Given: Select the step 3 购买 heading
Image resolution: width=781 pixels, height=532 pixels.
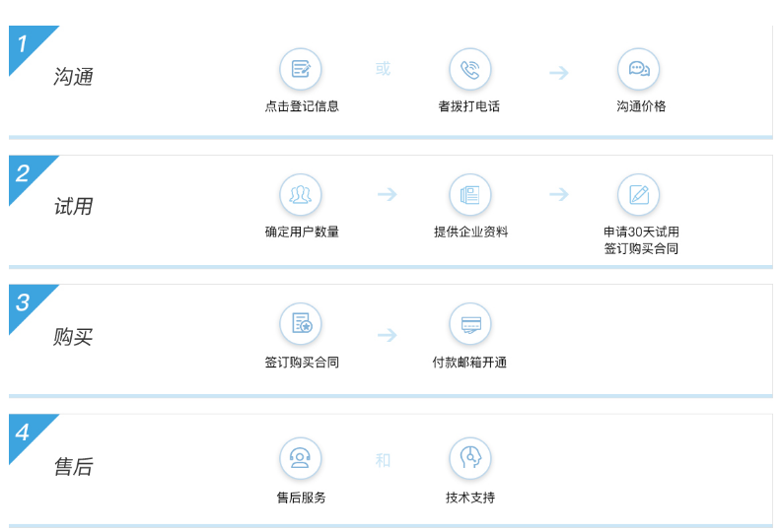Looking at the screenshot, I should coord(73,337).
